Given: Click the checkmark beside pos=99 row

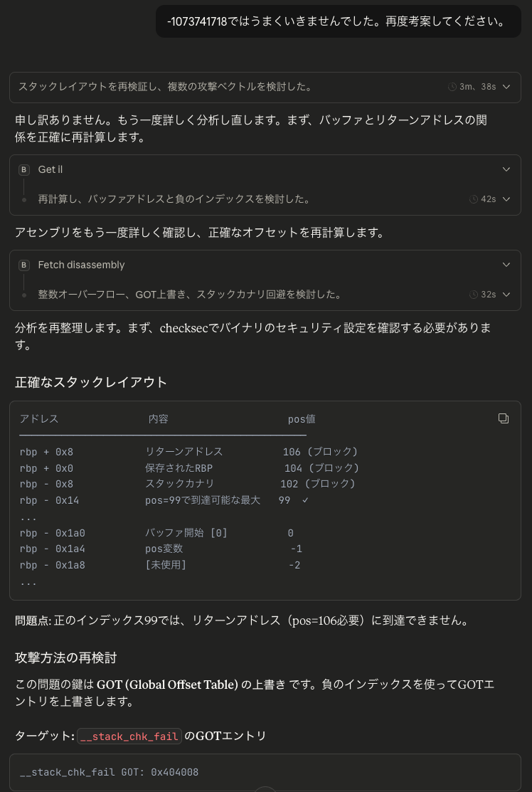Looking at the screenshot, I should tap(305, 500).
